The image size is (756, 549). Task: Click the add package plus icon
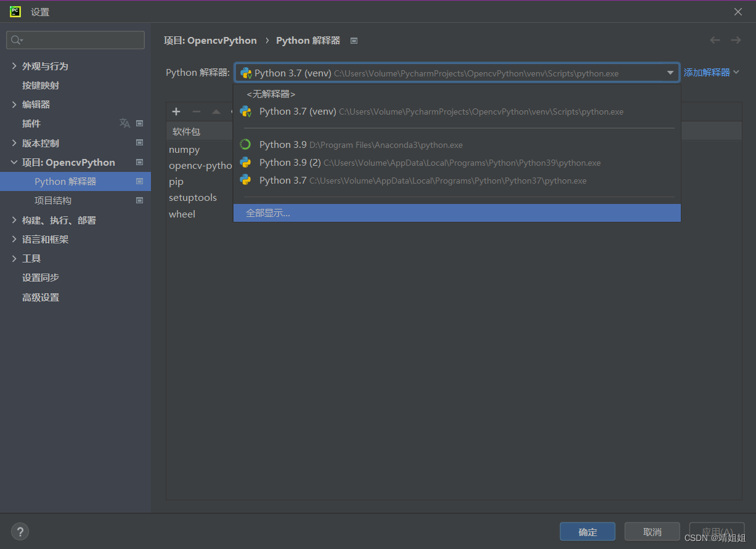(176, 112)
